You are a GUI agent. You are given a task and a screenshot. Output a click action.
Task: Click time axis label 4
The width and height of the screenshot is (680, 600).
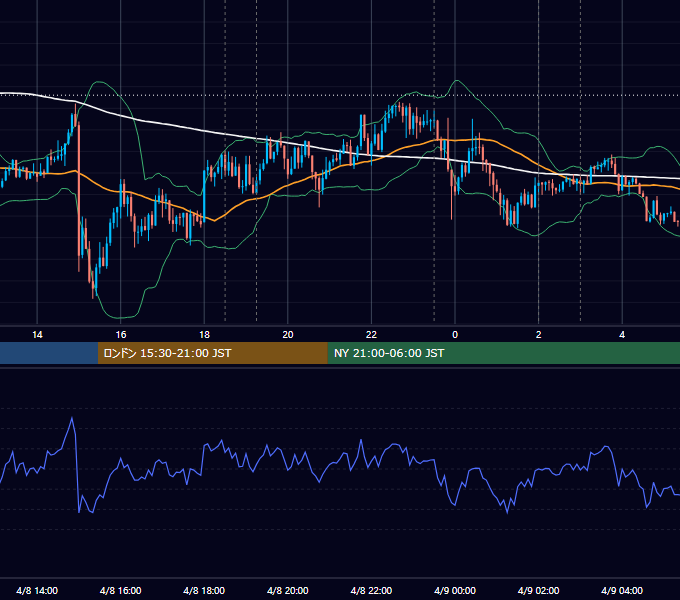pyautogui.click(x=622, y=335)
